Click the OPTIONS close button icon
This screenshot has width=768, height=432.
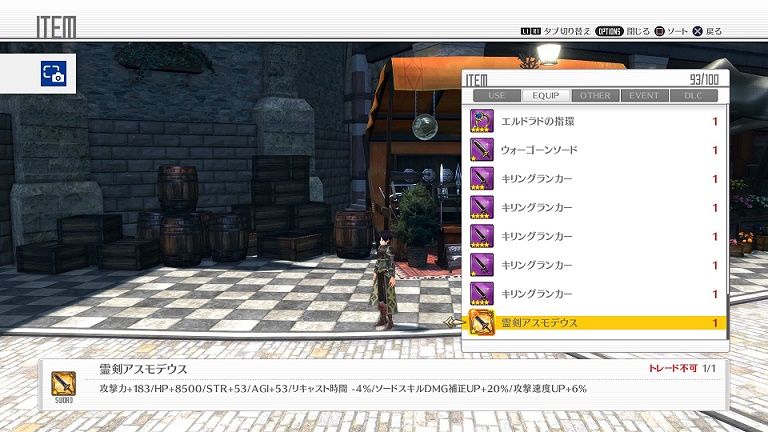point(609,31)
